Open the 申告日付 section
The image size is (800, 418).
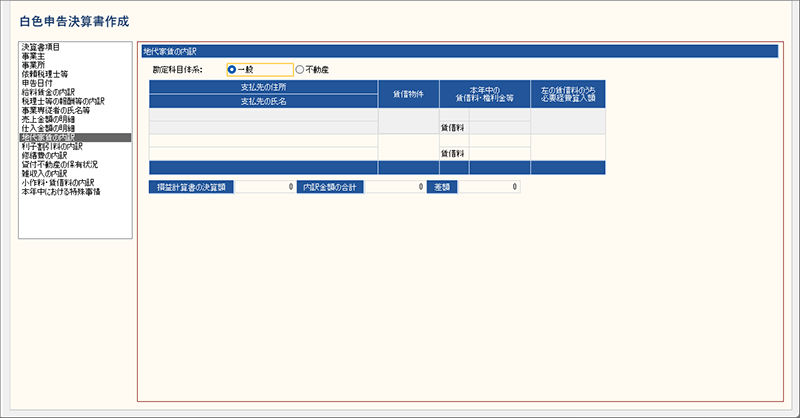[x=37, y=83]
